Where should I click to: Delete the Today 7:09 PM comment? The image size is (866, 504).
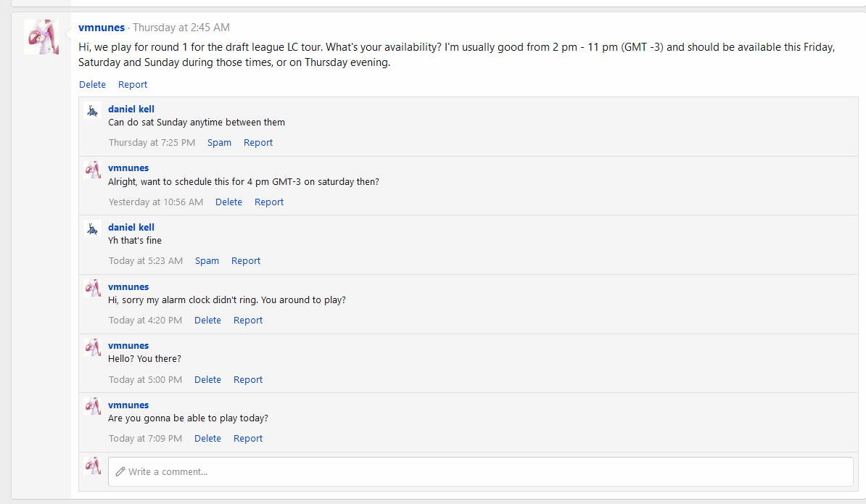pos(207,438)
